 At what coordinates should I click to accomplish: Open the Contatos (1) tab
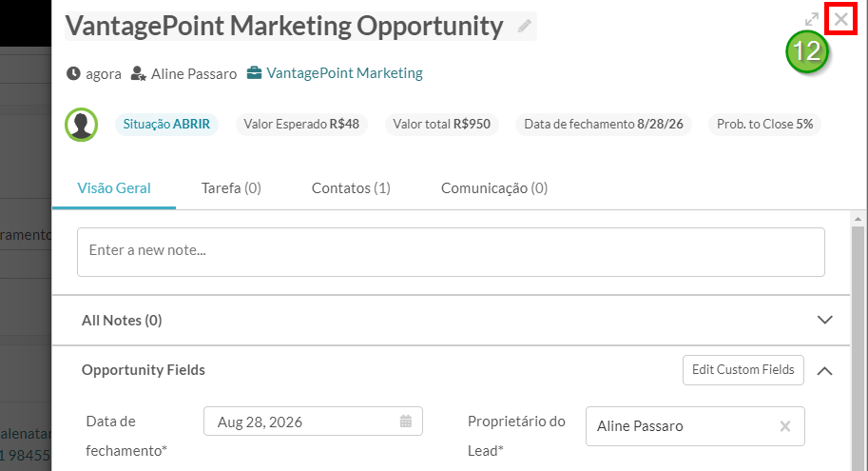coord(351,188)
